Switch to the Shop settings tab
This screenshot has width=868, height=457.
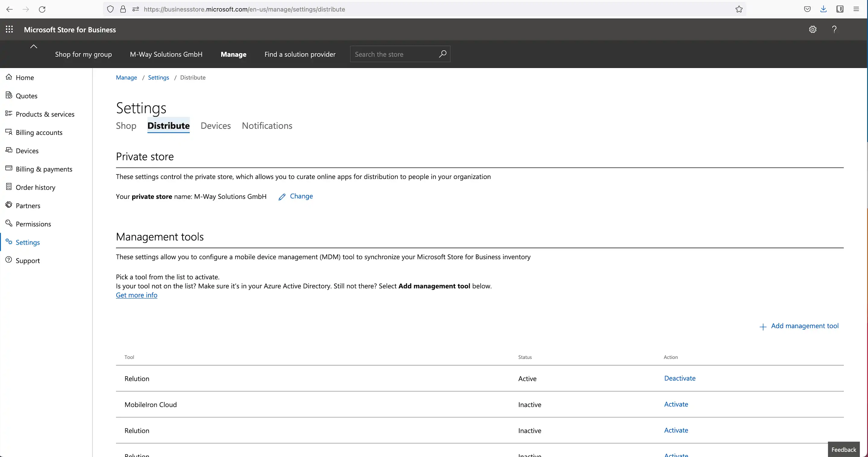[126, 126]
